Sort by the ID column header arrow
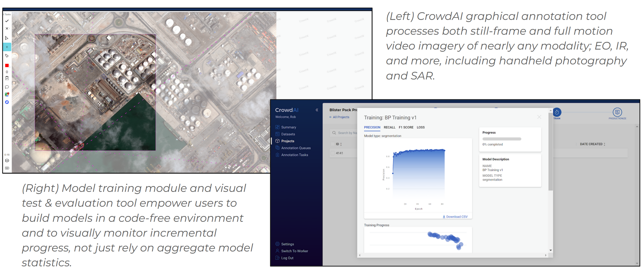This screenshot has height=280, width=644. point(341,144)
